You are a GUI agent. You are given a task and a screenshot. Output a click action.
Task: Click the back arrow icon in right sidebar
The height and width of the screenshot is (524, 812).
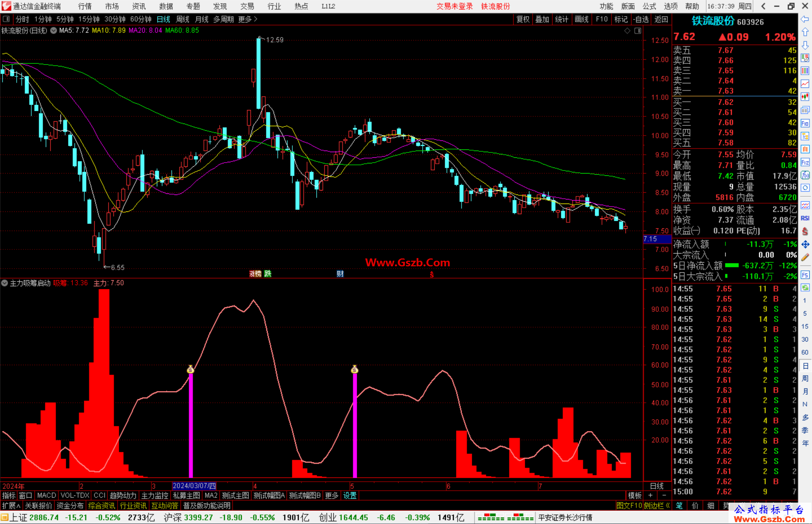(x=805, y=19)
